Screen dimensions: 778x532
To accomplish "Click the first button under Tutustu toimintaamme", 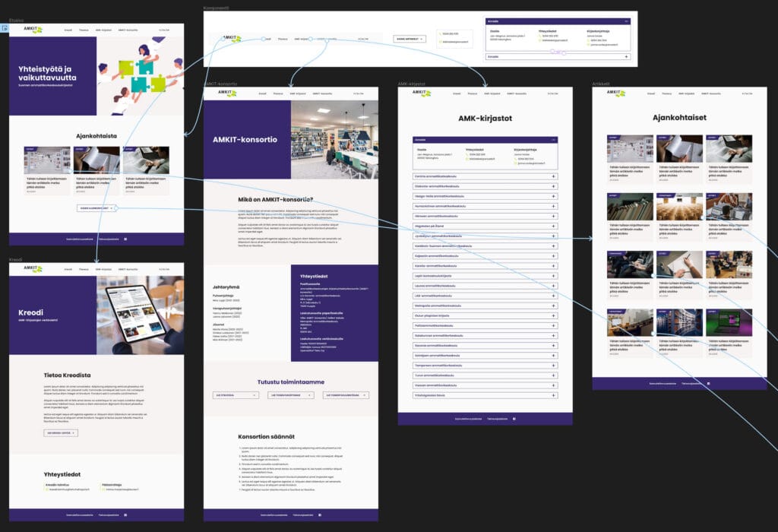I will (236, 395).
